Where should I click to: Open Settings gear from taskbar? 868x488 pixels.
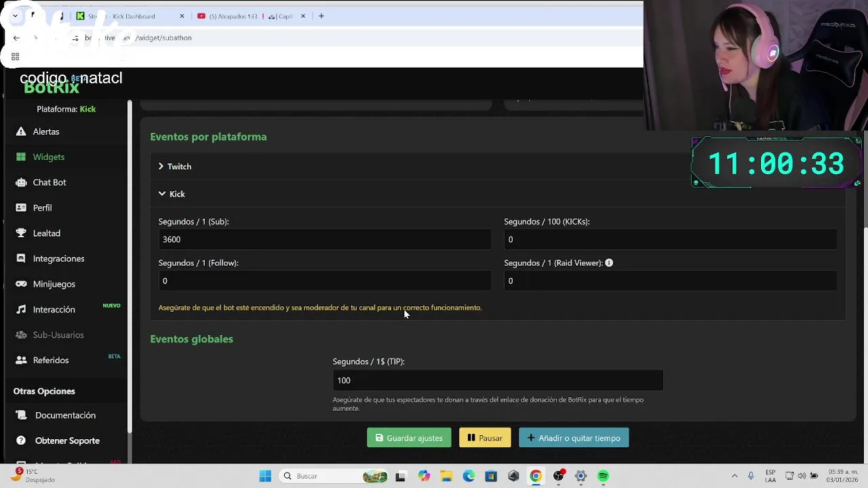580,476
